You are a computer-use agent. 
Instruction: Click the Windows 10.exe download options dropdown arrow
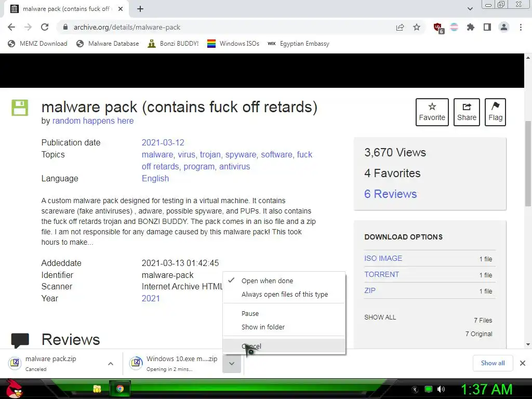232,363
